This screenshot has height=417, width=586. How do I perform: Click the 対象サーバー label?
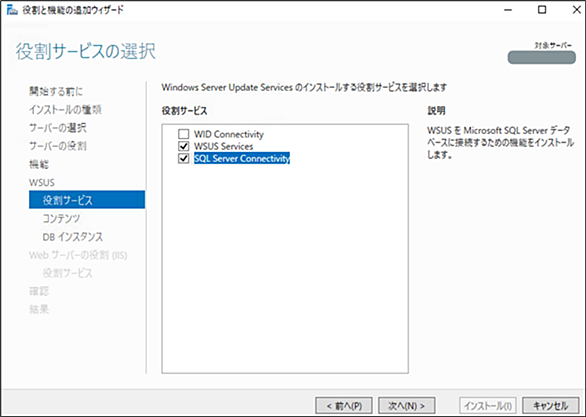[553, 46]
